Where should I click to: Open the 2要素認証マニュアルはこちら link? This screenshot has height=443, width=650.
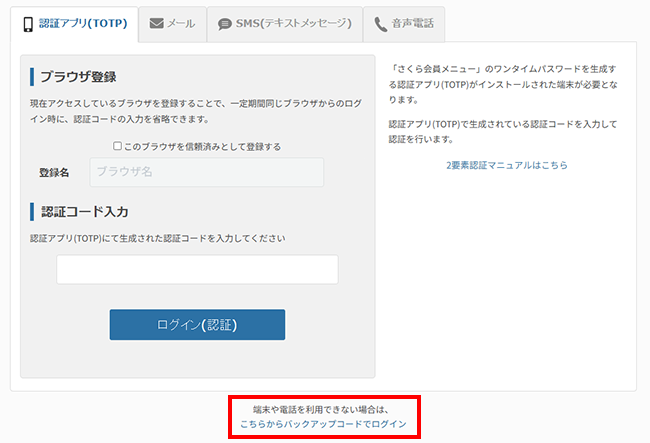[507, 165]
